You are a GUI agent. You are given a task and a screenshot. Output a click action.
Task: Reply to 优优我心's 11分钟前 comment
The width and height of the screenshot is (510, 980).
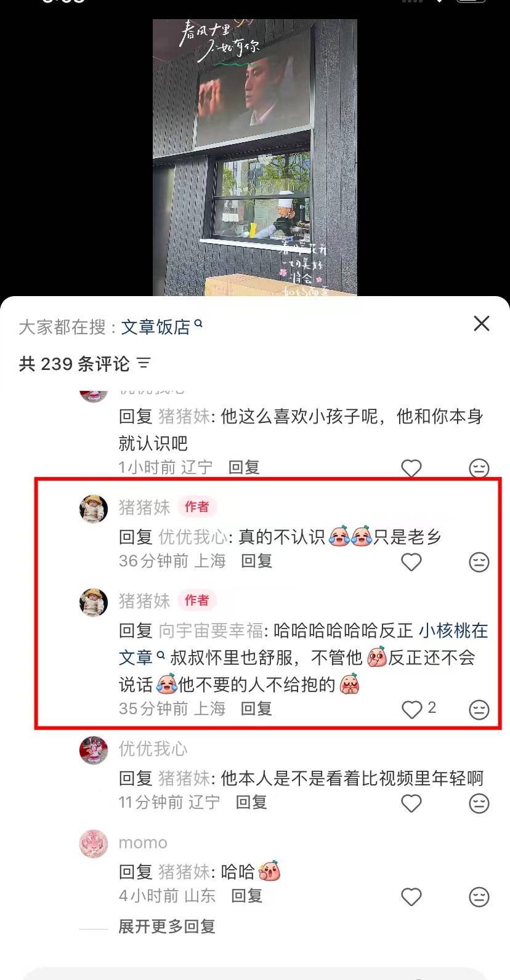pyautogui.click(x=251, y=802)
